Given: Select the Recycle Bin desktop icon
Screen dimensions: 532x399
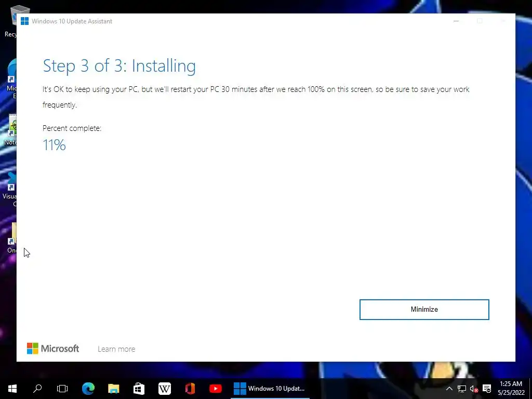Looking at the screenshot, I should (10, 21).
